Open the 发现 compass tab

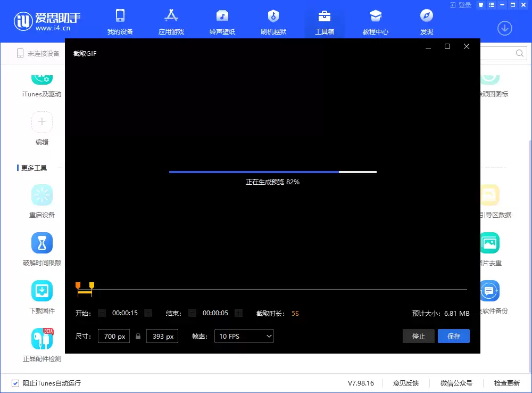tap(427, 22)
